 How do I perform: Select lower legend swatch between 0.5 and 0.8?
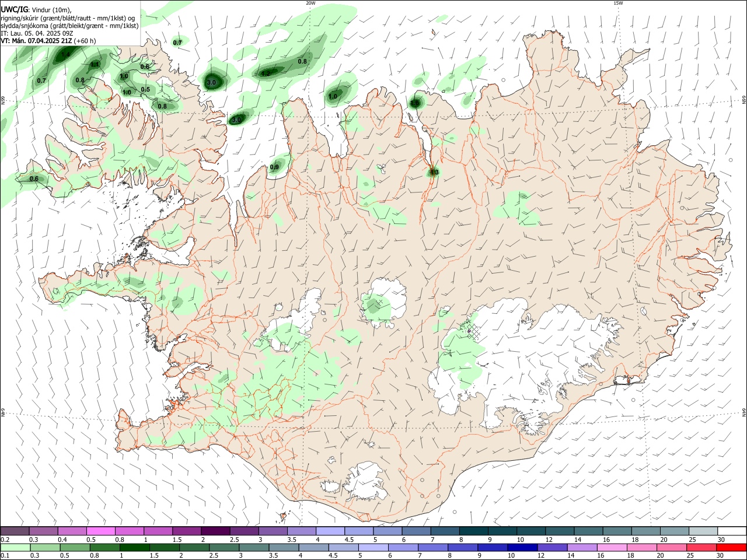coord(75,547)
